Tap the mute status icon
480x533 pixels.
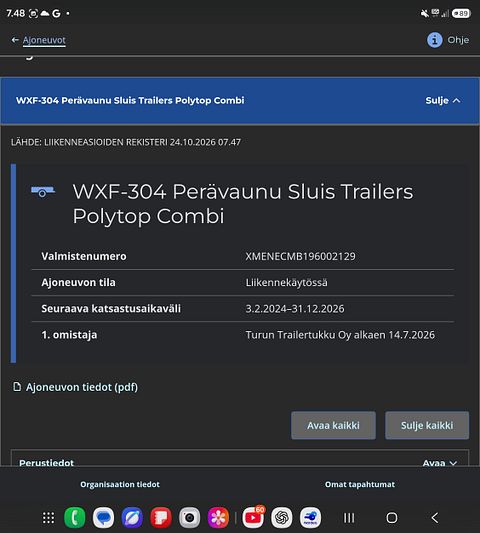[x=425, y=13]
